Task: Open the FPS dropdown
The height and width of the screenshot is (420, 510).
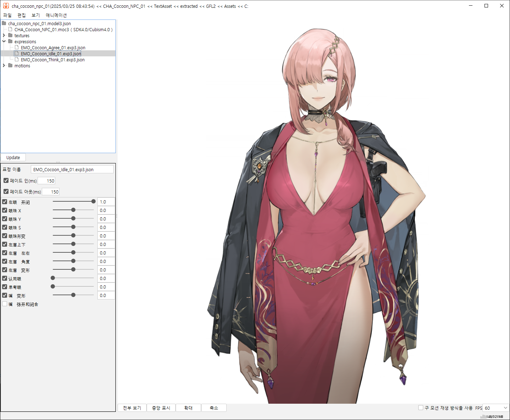Action: [505, 408]
